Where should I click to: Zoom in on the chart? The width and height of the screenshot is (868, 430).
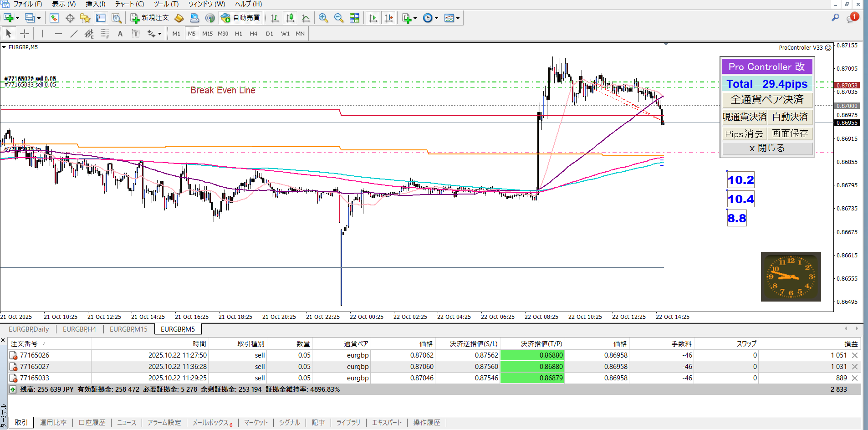tap(323, 18)
